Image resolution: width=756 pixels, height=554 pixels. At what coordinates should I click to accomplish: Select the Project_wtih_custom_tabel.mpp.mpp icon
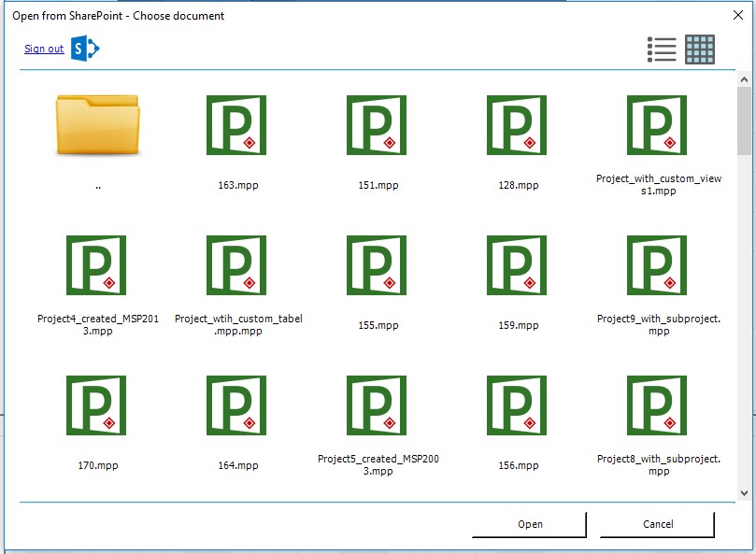coord(236,265)
